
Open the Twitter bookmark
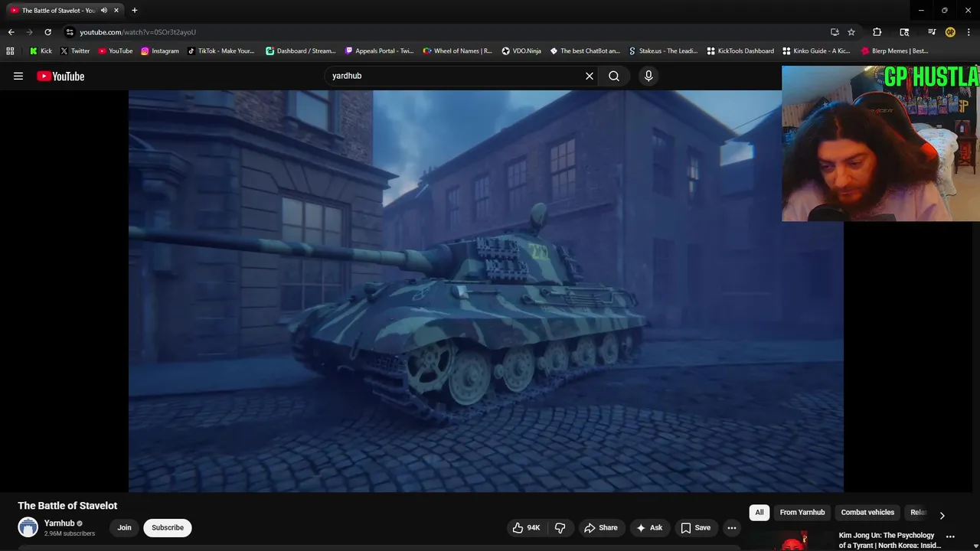point(75,51)
